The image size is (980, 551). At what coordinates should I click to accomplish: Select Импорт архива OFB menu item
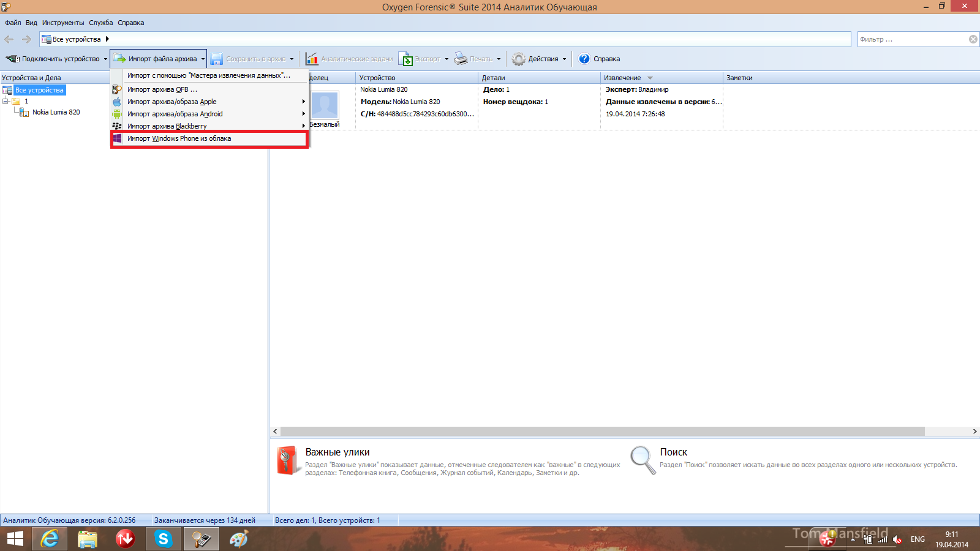click(x=209, y=89)
